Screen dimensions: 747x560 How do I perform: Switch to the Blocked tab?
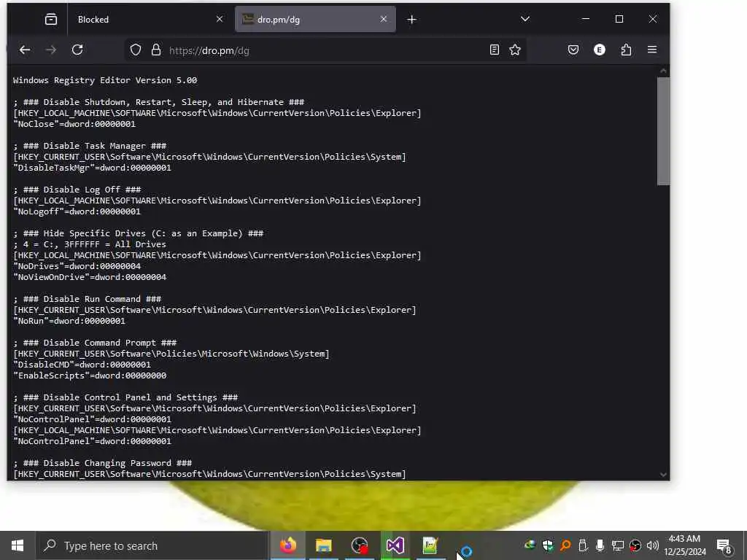pyautogui.click(x=148, y=20)
